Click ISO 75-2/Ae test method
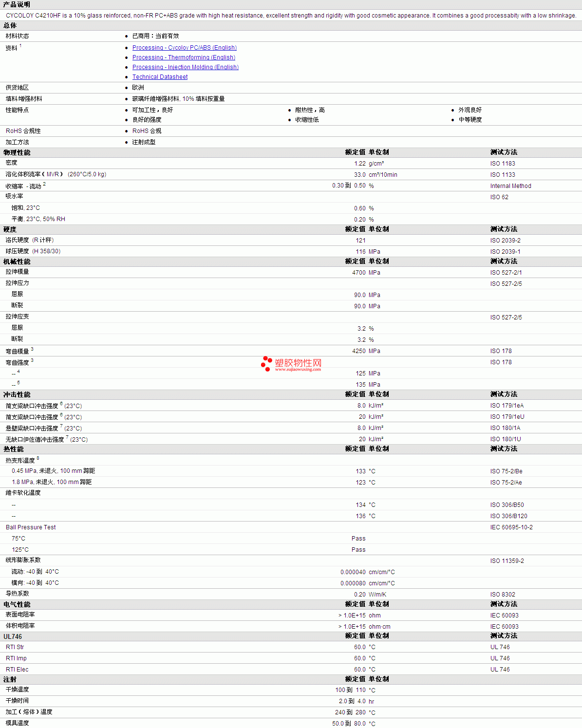 click(506, 483)
